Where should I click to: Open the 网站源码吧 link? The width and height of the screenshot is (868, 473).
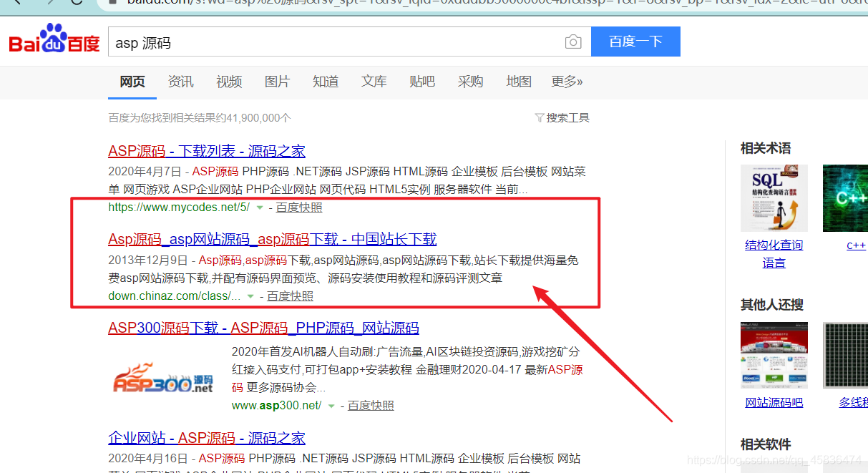click(774, 402)
